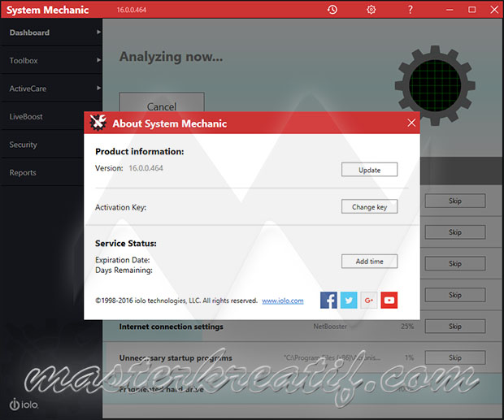Click the Add time button
The width and height of the screenshot is (504, 420).
(x=369, y=261)
